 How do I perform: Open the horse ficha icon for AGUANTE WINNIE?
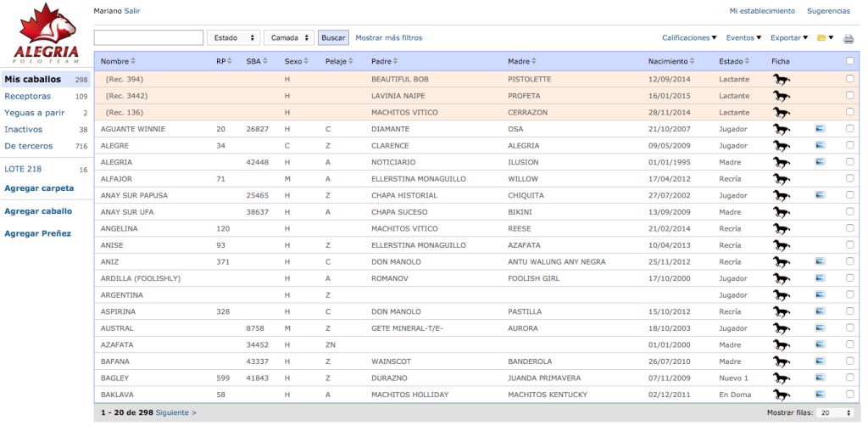pyautogui.click(x=781, y=129)
